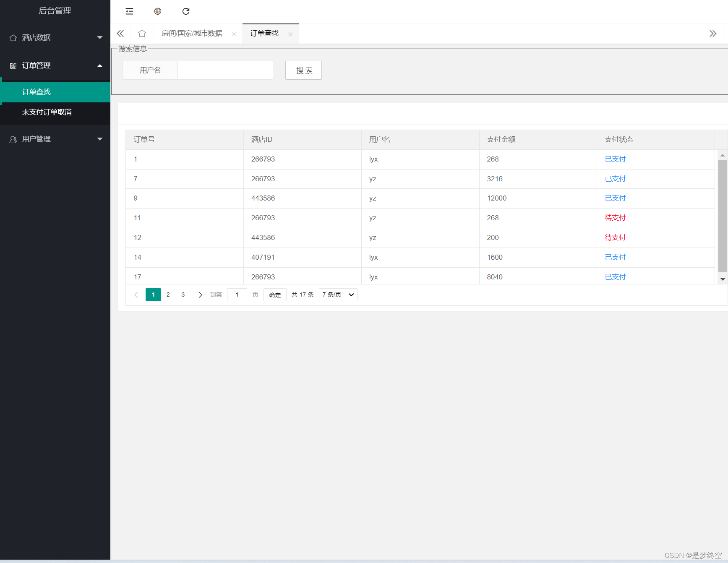The image size is (728, 563).
Task: Click the next page arrow
Action: click(x=200, y=295)
